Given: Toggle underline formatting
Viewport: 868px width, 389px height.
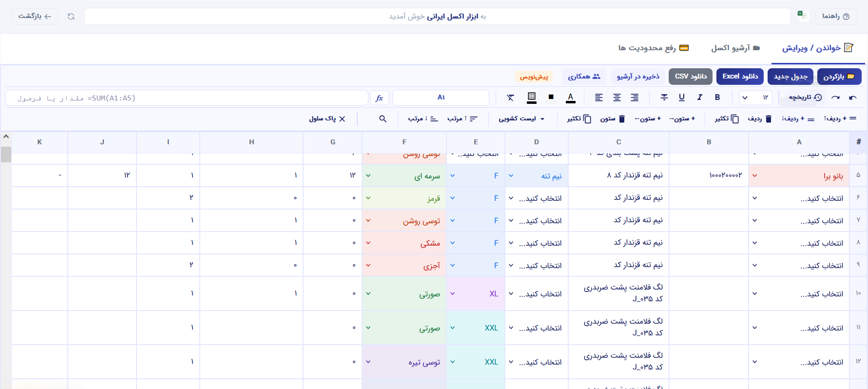Looking at the screenshot, I should click(682, 97).
